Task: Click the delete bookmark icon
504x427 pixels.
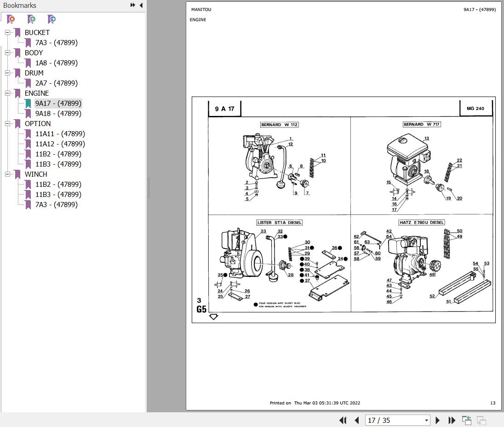Action: coord(11,19)
